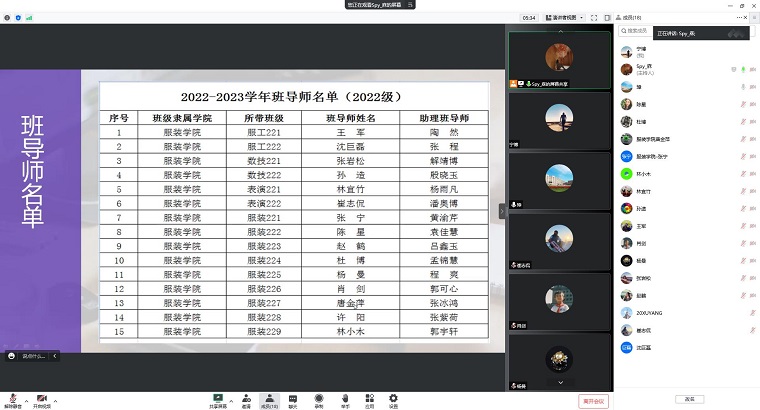
Task: Click the meeting timer 05:34
Action: click(x=529, y=17)
